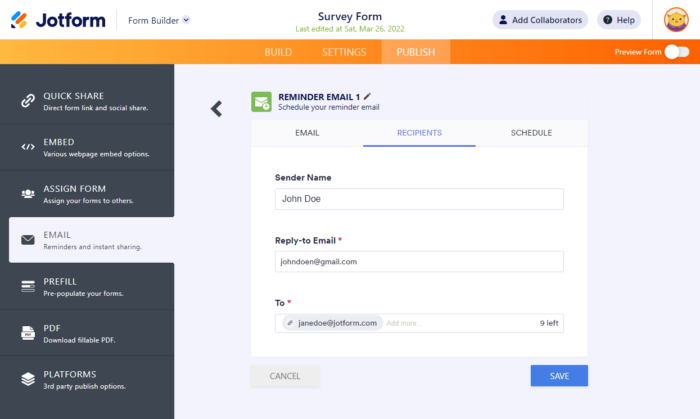The image size is (700, 419).
Task: Click the Sender Name input field
Action: point(419,199)
